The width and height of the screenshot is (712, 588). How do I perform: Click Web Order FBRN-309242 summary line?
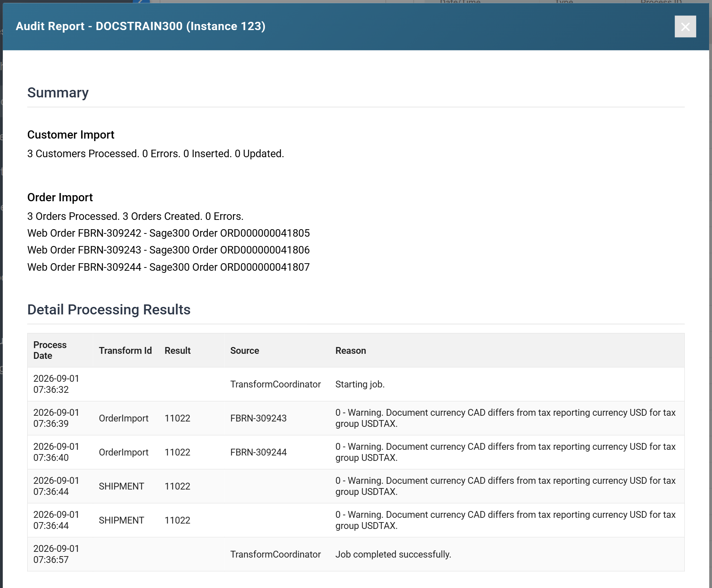coord(168,233)
